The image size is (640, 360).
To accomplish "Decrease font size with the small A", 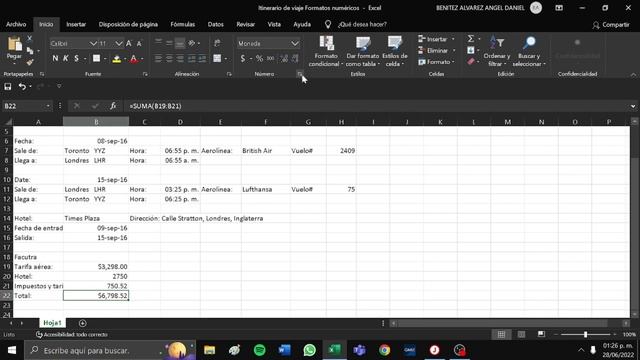I will click(x=139, y=44).
